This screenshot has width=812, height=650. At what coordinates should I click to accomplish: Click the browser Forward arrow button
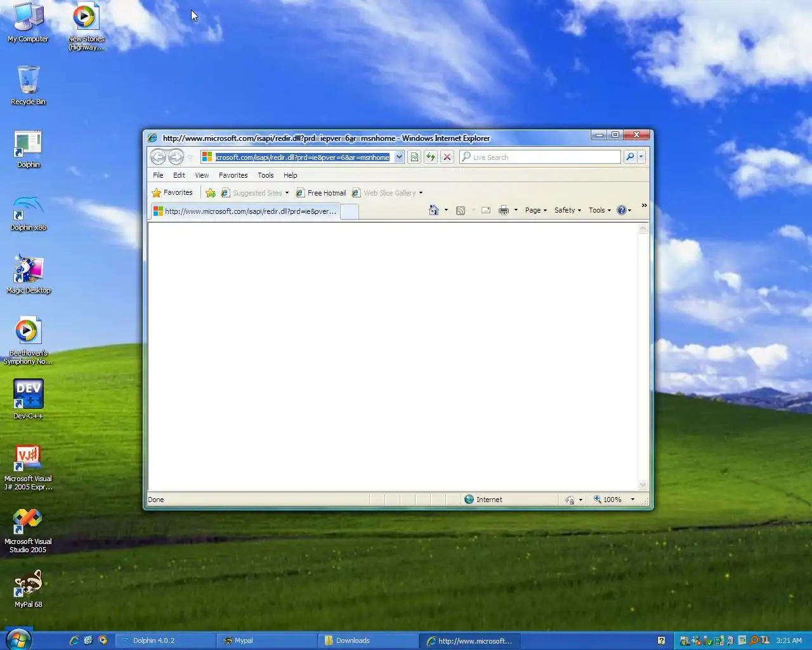[176, 157]
